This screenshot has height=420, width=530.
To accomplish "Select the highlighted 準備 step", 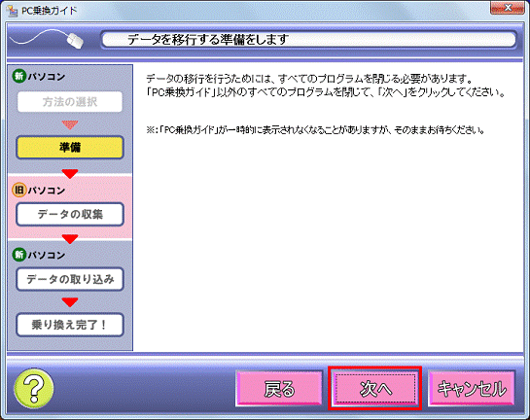I will point(70,148).
